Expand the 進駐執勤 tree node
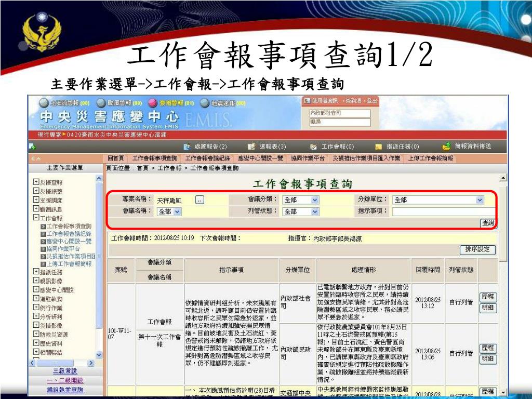Viewport: 532px width, 399px height. tap(36, 298)
